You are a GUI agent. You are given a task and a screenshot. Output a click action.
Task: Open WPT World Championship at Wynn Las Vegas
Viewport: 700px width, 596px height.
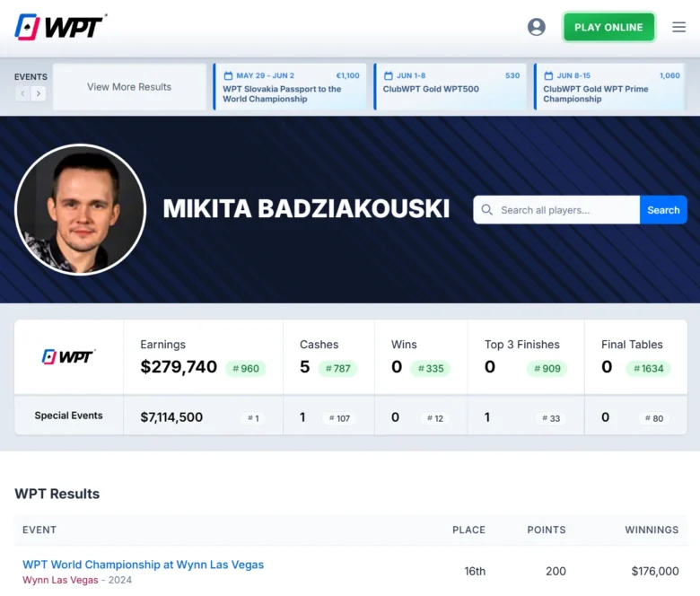coord(144,565)
